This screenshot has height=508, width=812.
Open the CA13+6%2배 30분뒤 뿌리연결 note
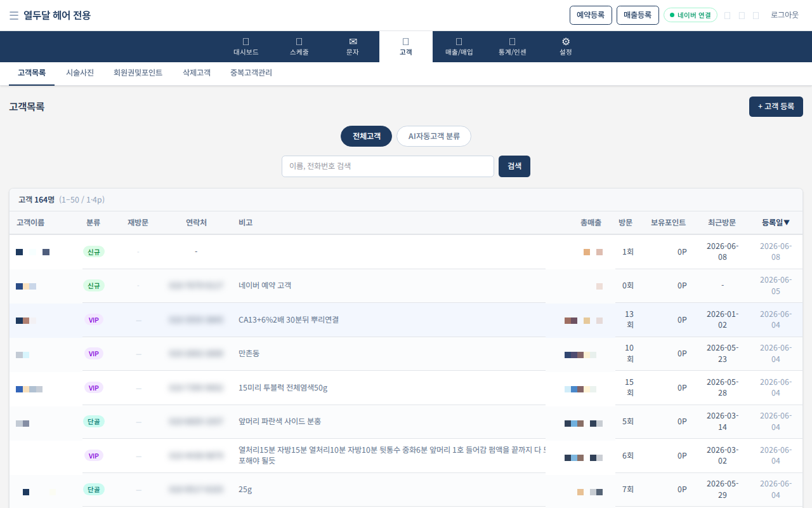pos(289,320)
